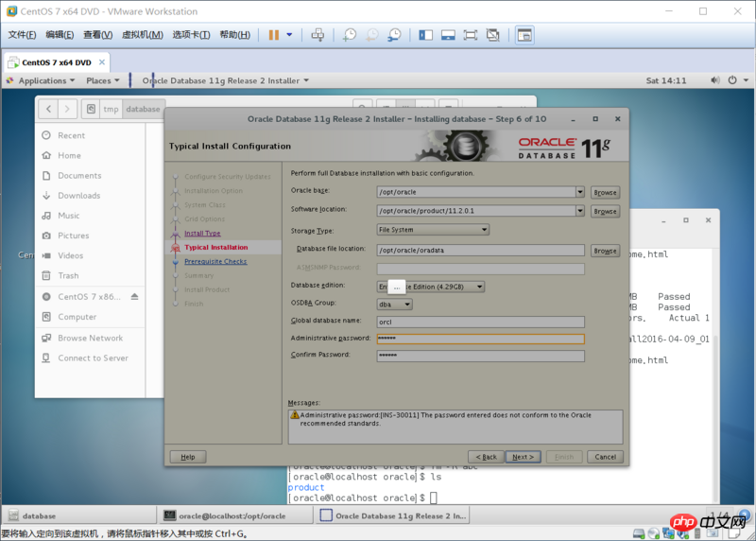The height and width of the screenshot is (541, 756).
Task: Open the 选项卡(T) menu
Action: coord(192,35)
